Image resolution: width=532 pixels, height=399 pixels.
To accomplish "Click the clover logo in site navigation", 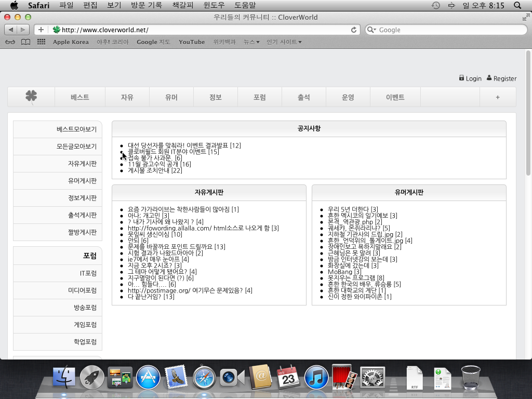I will pyautogui.click(x=31, y=97).
